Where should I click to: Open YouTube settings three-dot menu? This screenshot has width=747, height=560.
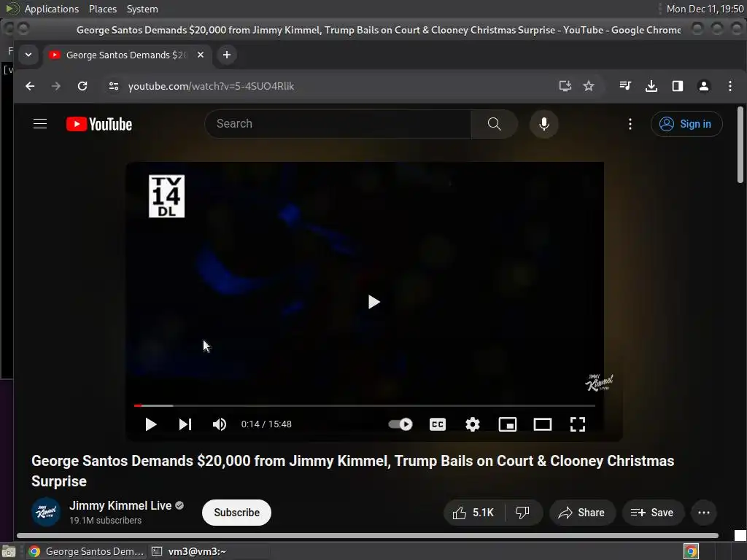630,124
